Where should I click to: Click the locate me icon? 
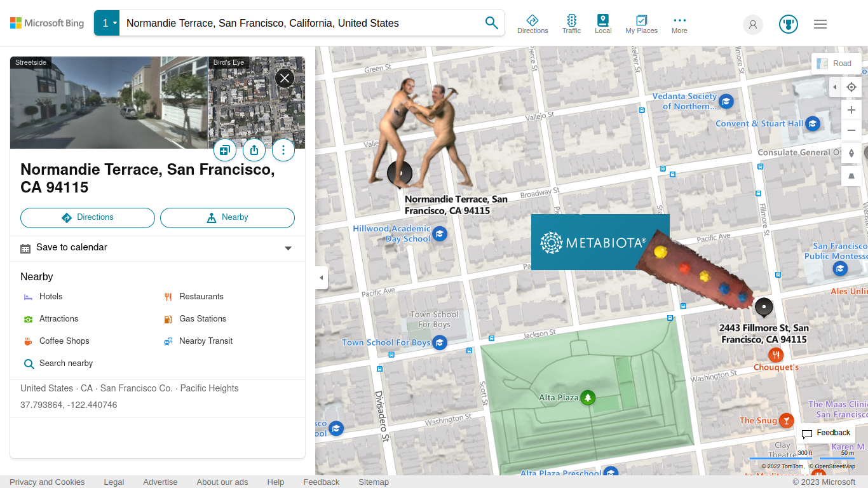point(851,87)
